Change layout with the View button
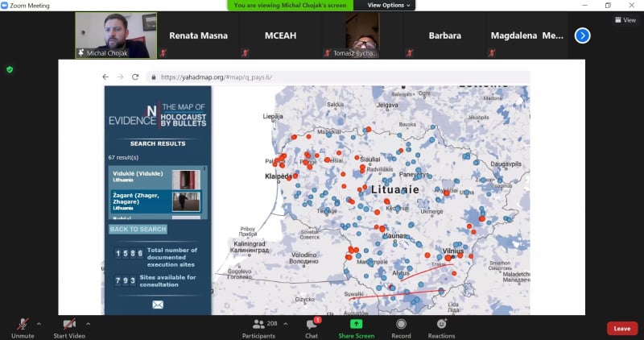Viewport: 644px width, 340px height. [x=625, y=19]
